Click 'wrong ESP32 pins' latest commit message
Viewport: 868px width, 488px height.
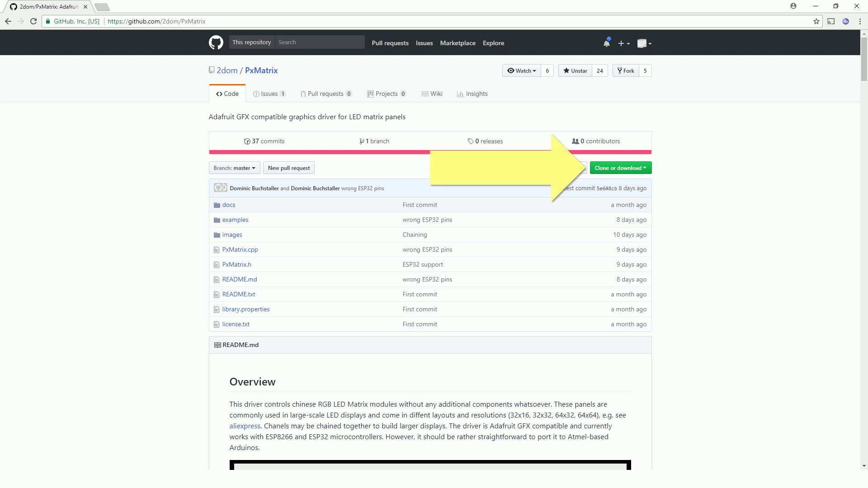coord(363,188)
